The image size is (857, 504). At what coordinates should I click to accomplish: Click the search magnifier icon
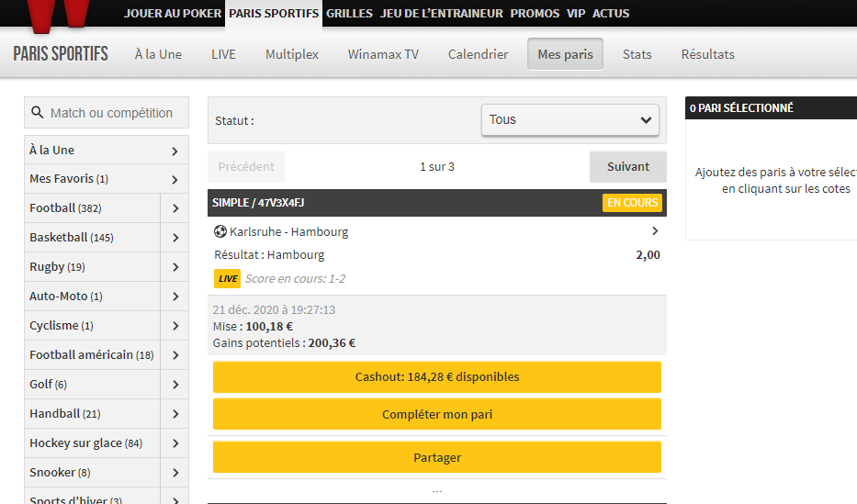(x=37, y=113)
